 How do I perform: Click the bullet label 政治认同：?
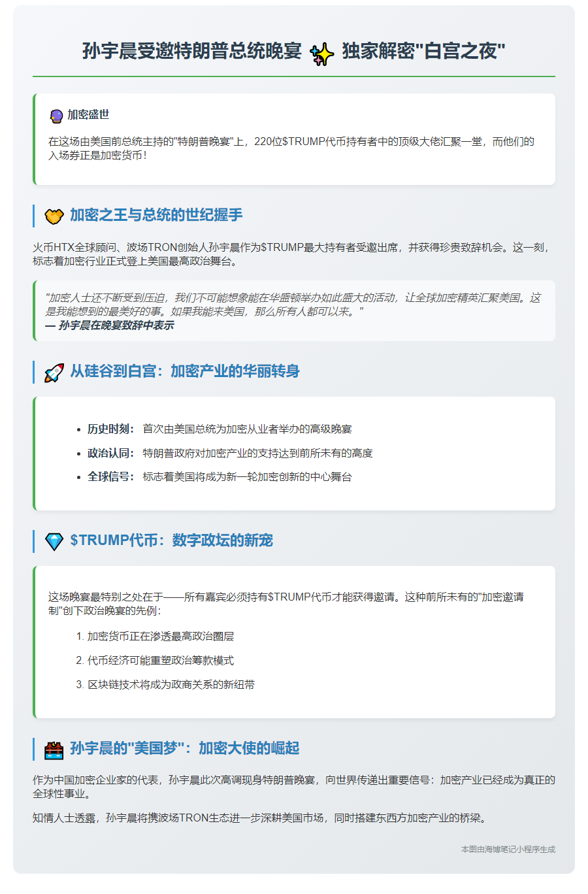coord(111,454)
